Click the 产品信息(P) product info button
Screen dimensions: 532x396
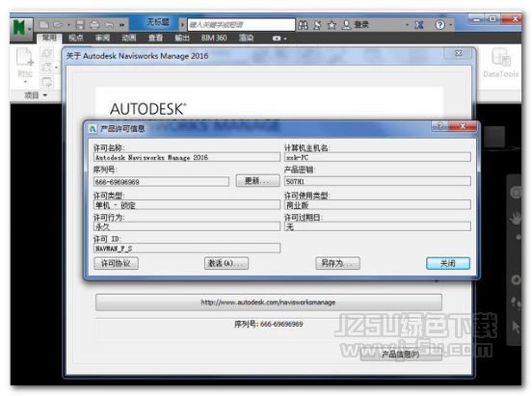point(401,355)
